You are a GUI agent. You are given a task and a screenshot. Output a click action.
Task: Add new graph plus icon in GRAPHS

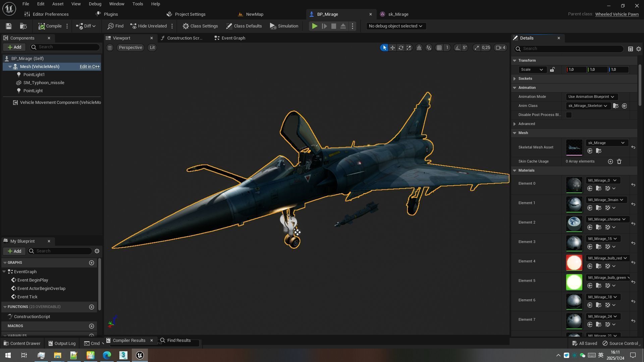click(92, 263)
